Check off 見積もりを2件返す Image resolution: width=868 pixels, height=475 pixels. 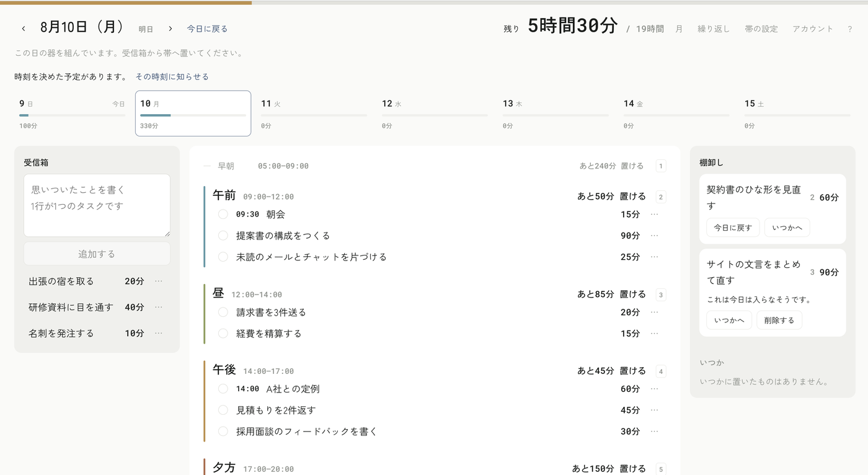pos(223,410)
